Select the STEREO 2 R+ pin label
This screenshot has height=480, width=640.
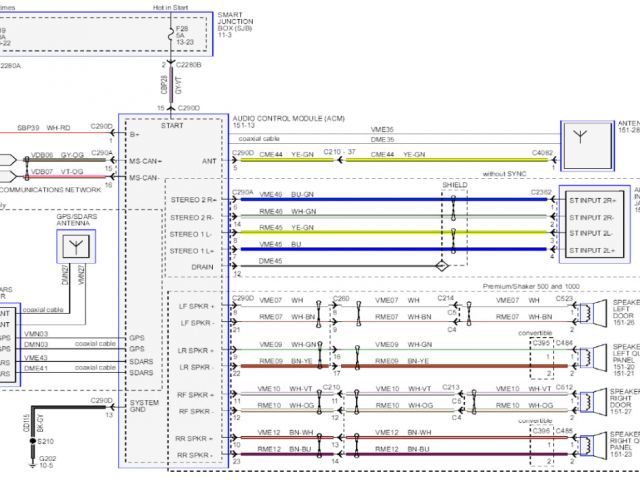tap(191, 201)
